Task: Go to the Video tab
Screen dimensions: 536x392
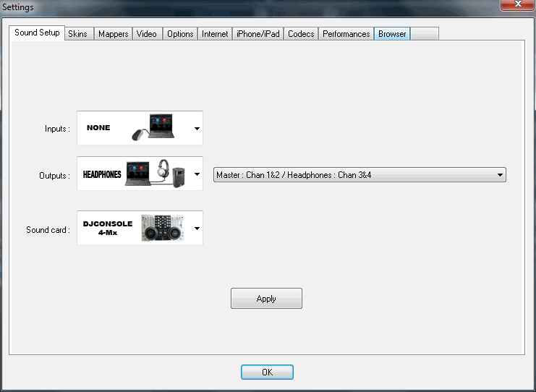Action: (x=147, y=34)
